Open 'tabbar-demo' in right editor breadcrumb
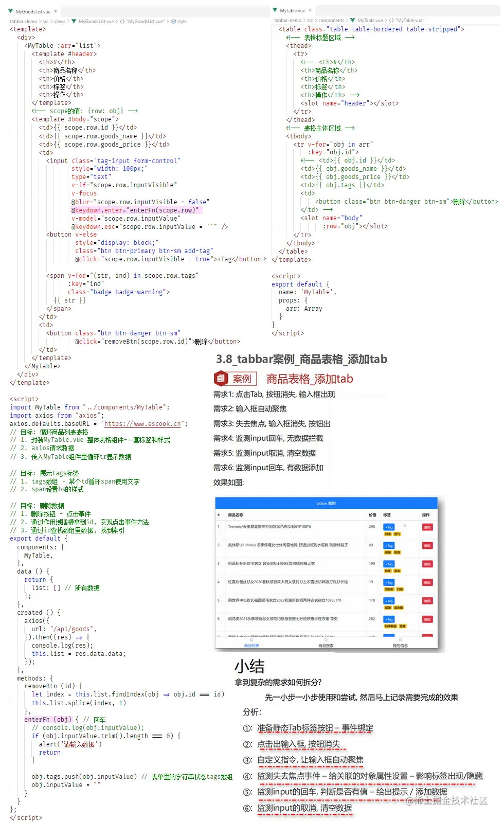504x822 pixels. pos(287,21)
